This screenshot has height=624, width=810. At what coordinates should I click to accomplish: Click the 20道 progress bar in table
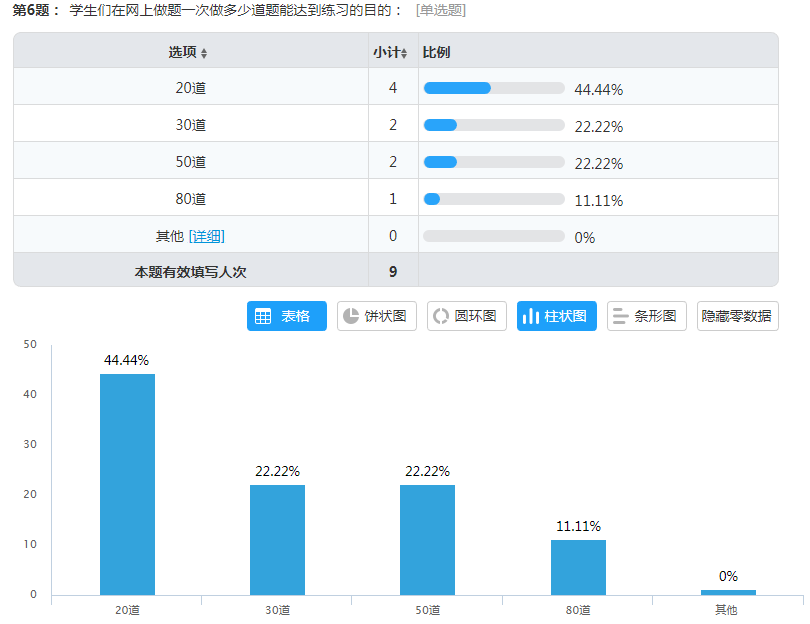coord(494,88)
